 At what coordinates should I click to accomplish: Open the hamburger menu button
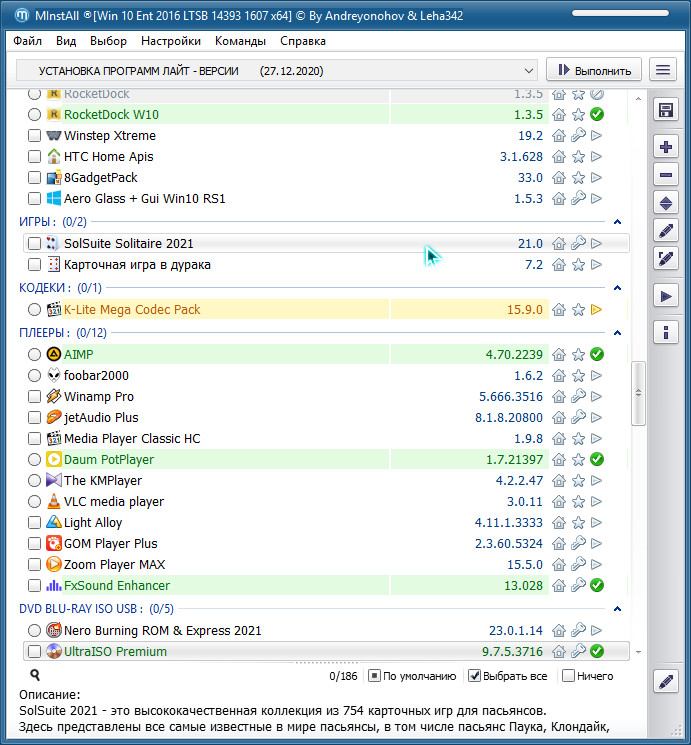(x=662, y=70)
